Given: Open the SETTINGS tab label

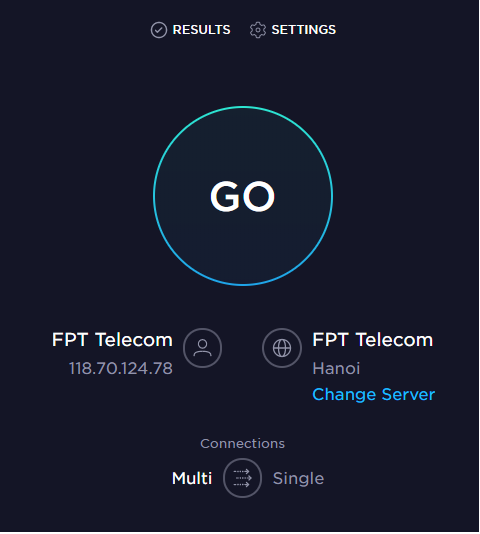Looking at the screenshot, I should [x=304, y=30].
